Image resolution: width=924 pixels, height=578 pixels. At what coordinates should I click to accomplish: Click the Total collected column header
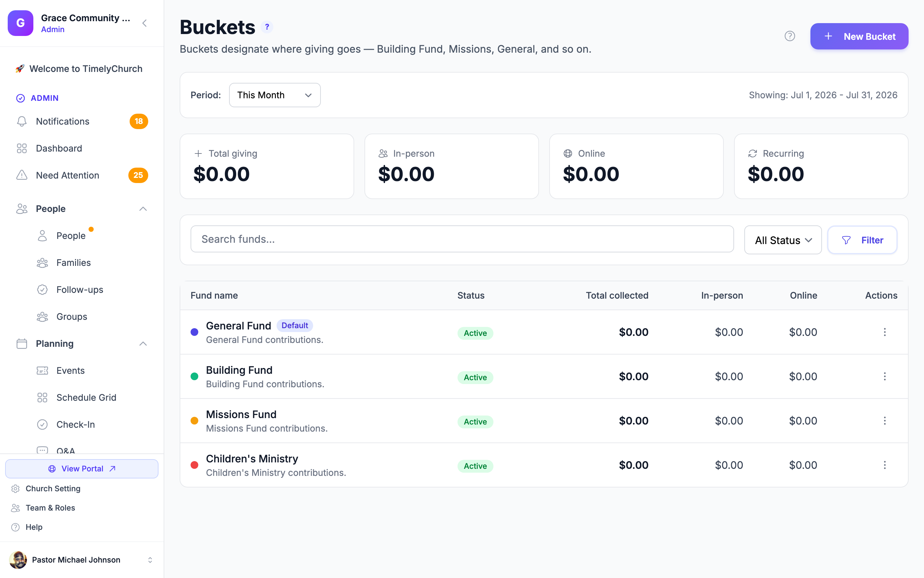pyautogui.click(x=617, y=295)
